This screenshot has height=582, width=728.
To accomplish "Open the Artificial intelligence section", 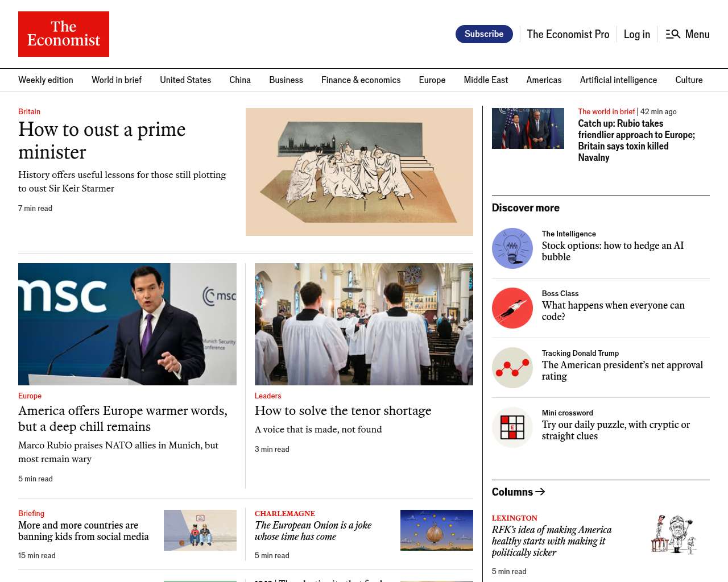I will click(x=618, y=80).
